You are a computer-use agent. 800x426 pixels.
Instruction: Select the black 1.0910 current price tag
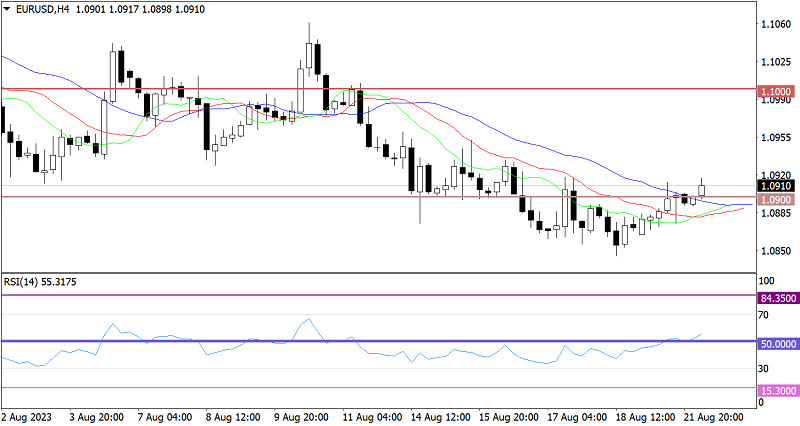[x=775, y=186]
